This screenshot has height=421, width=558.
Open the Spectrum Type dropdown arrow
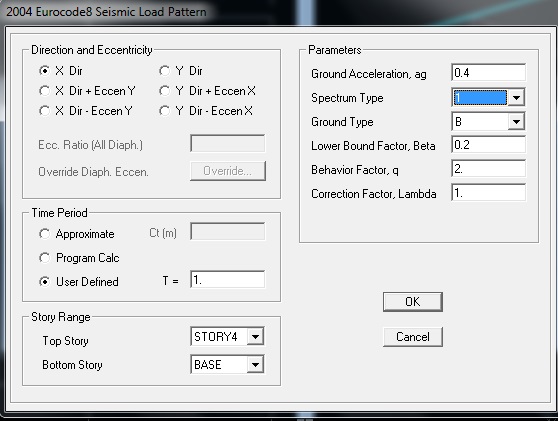coord(516,98)
